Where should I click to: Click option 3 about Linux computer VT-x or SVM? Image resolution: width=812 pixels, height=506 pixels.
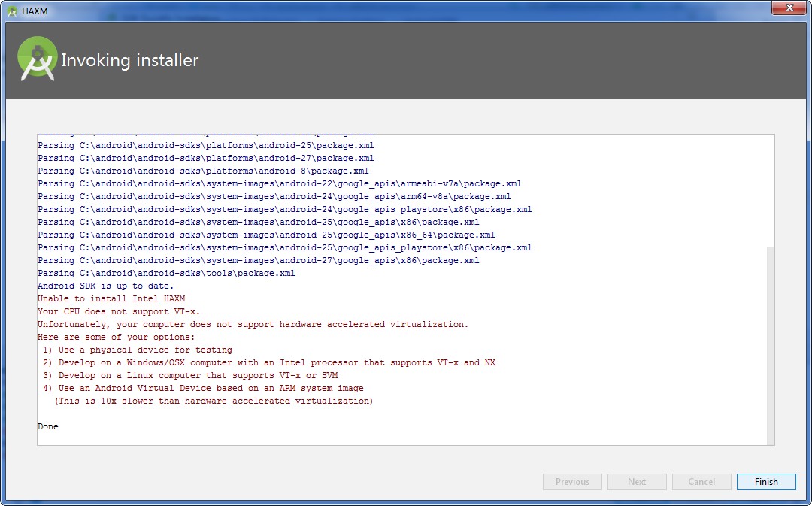click(190, 375)
